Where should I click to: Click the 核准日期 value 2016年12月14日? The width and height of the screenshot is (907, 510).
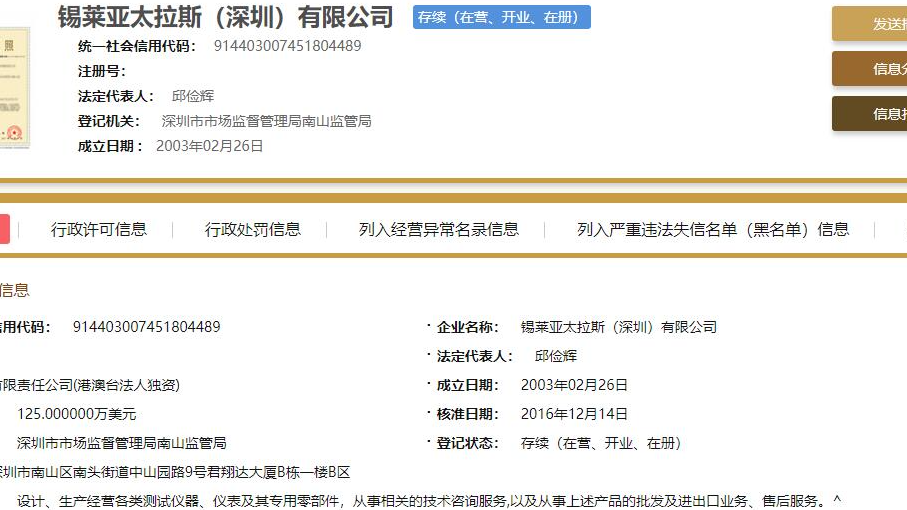574,414
